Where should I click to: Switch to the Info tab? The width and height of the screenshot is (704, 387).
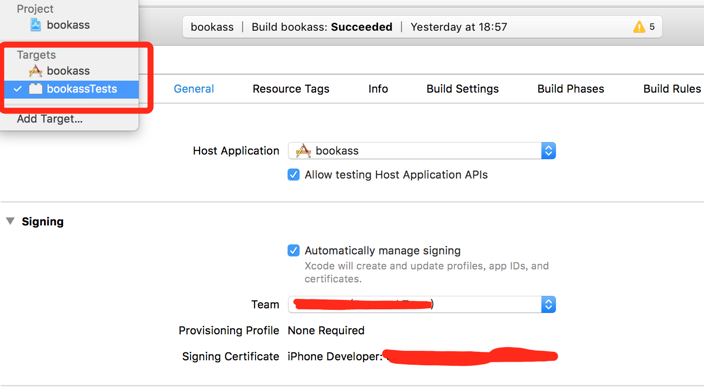[378, 89]
